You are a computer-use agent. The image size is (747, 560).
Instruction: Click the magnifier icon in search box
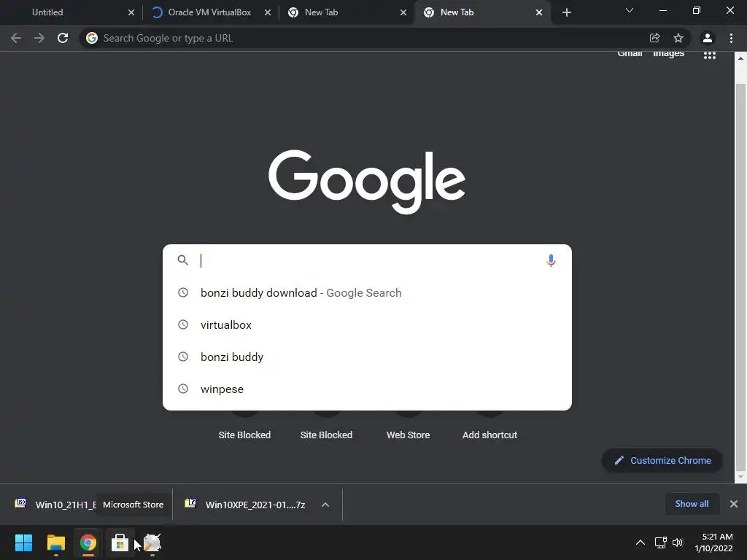tap(182, 260)
